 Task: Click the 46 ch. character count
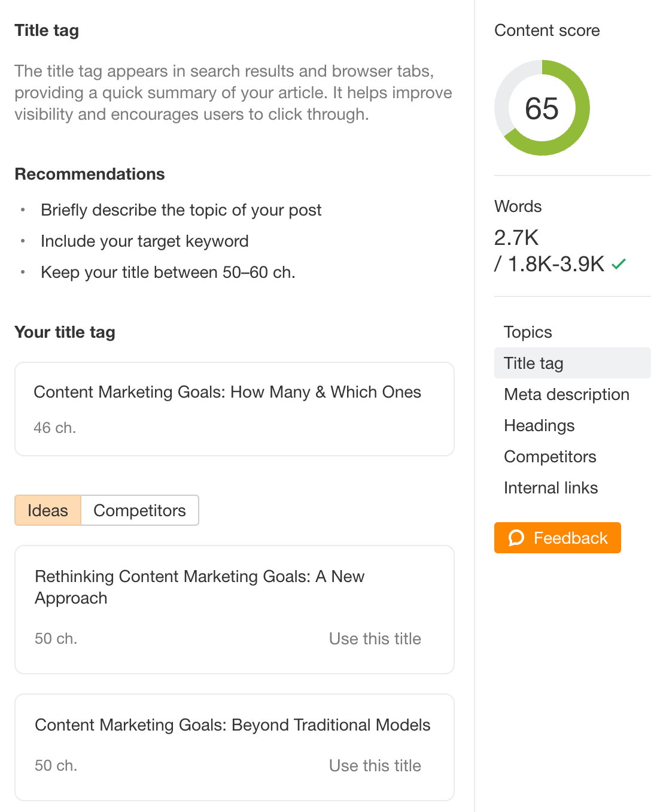click(x=55, y=428)
